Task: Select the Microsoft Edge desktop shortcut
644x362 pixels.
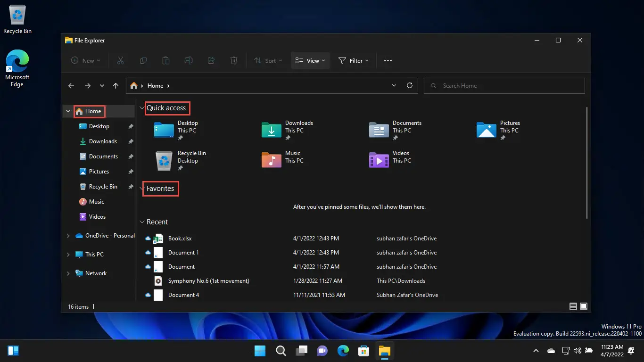Action: (x=17, y=69)
